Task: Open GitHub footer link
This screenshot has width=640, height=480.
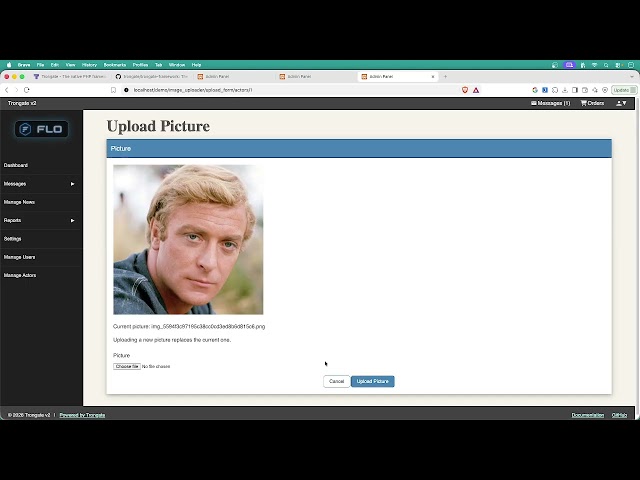Action: click(x=619, y=415)
